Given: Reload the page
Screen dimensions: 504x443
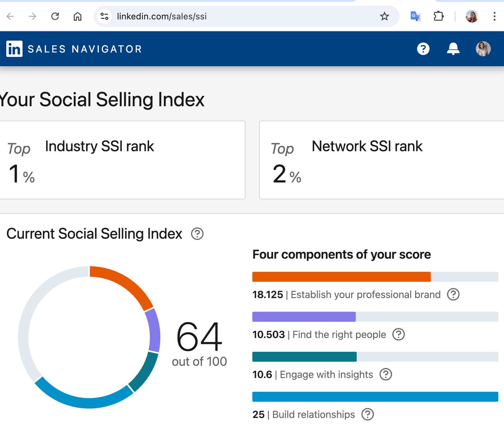Looking at the screenshot, I should tap(55, 16).
